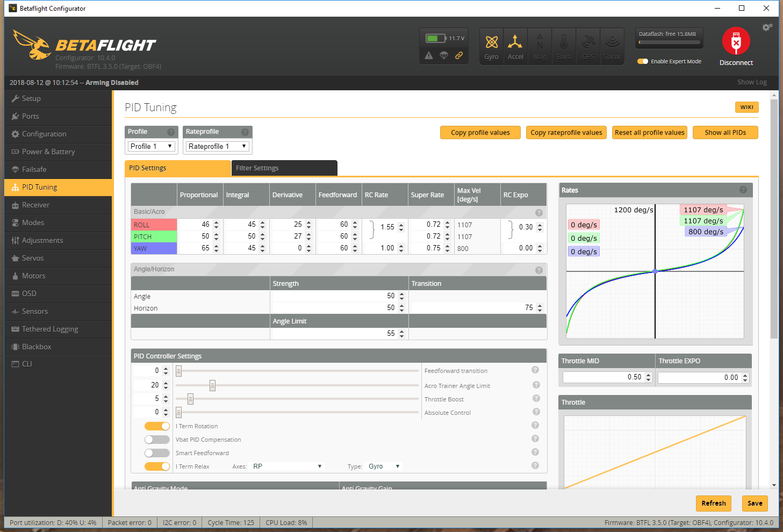This screenshot has height=532, width=783.
Task: Open the Receiver sidebar tab
Action: coord(58,205)
